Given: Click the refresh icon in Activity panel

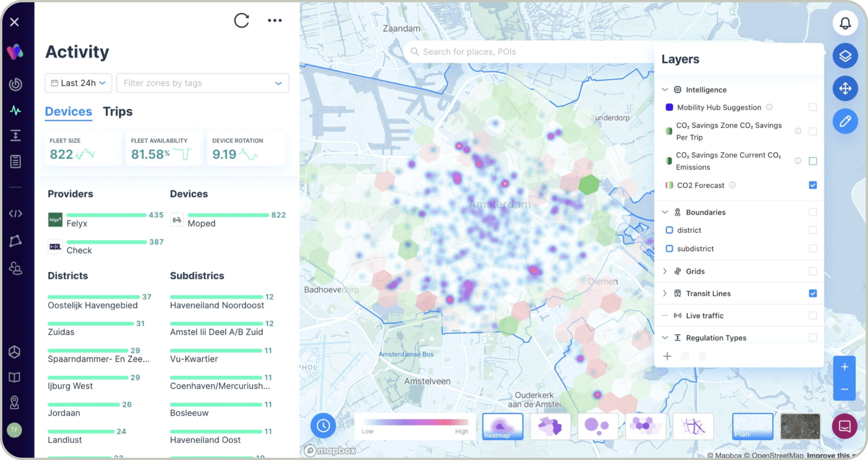Looking at the screenshot, I should pyautogui.click(x=241, y=21).
